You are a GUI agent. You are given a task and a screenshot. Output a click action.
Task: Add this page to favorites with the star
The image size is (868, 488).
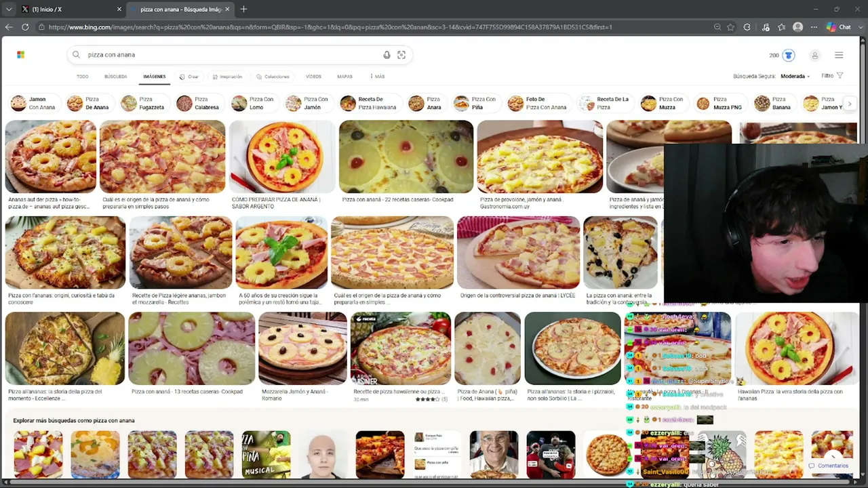(x=730, y=27)
